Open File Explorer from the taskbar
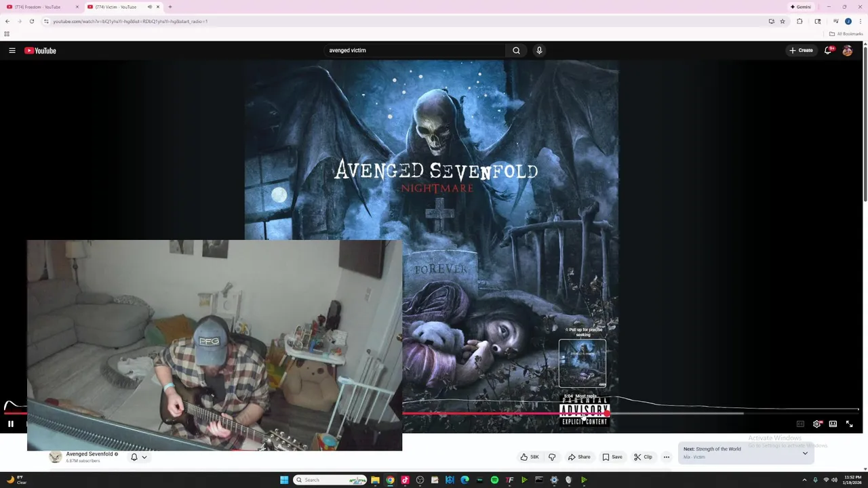 [x=375, y=480]
